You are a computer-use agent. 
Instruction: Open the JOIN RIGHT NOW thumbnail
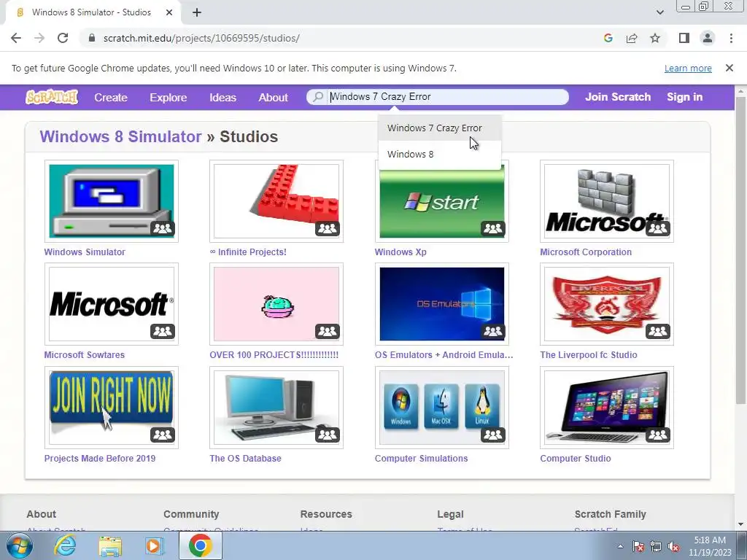pyautogui.click(x=112, y=408)
